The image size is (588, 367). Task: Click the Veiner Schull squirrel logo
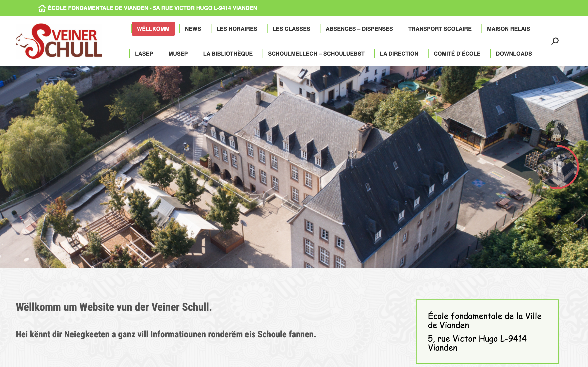point(59,41)
